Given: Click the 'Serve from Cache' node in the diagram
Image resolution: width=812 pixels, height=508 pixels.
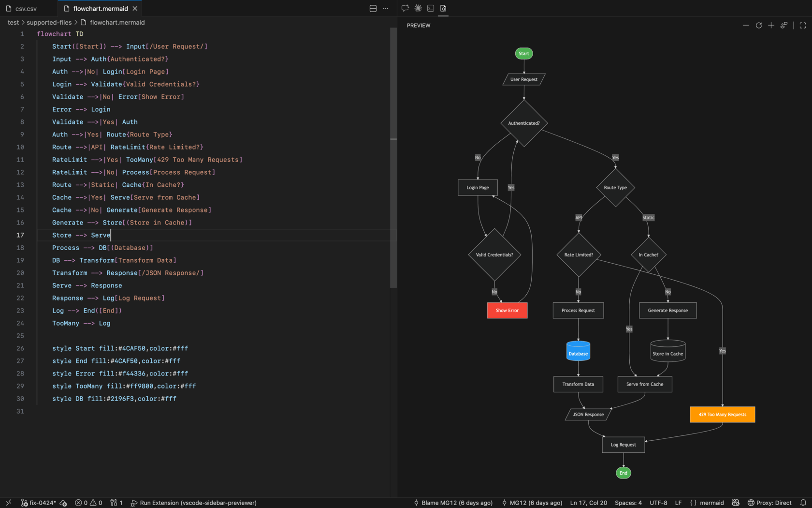Looking at the screenshot, I should point(645,384).
